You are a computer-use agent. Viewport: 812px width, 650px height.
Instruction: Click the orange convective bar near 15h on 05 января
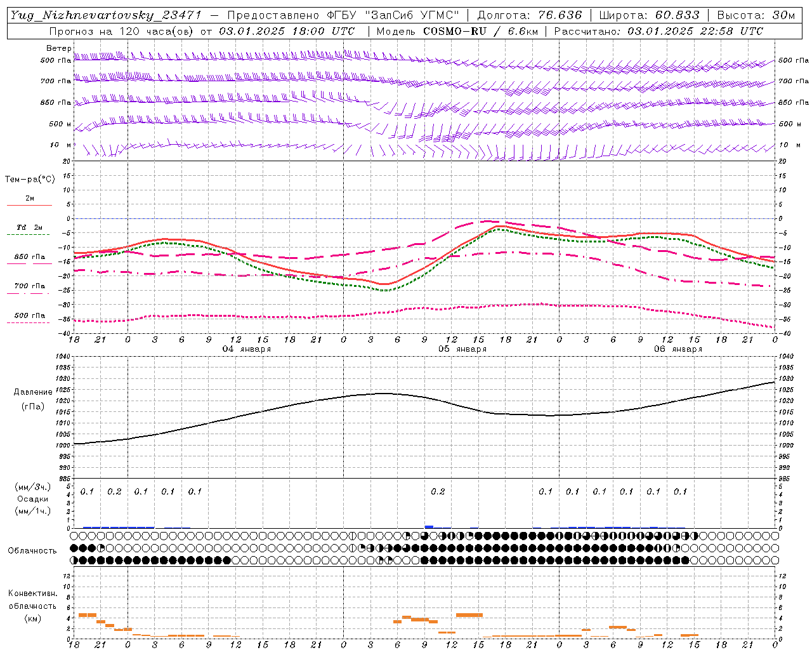tap(469, 614)
